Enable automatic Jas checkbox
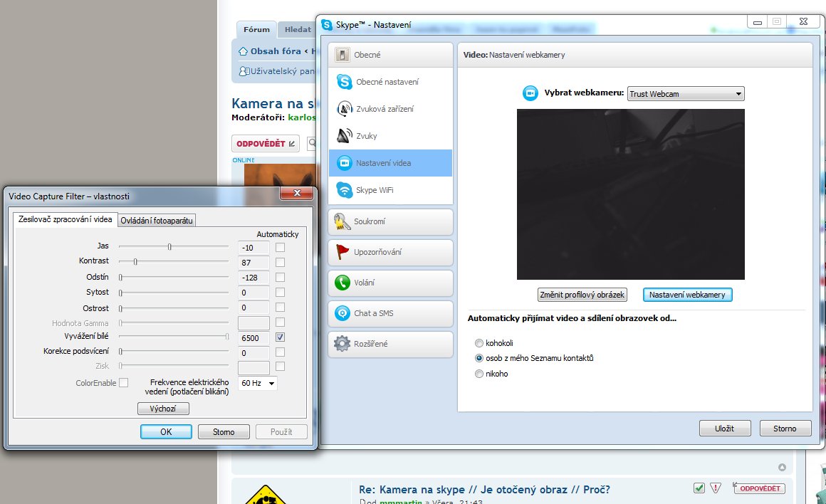The height and width of the screenshot is (504, 826). coord(281,248)
